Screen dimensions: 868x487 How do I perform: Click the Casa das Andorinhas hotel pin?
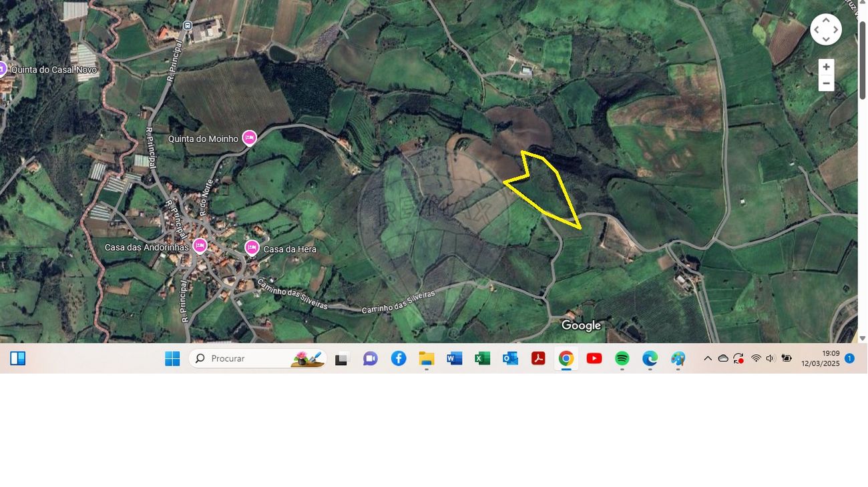pyautogui.click(x=200, y=246)
